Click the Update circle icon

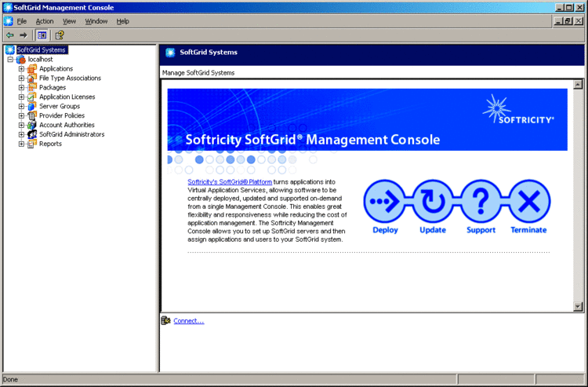(433, 203)
